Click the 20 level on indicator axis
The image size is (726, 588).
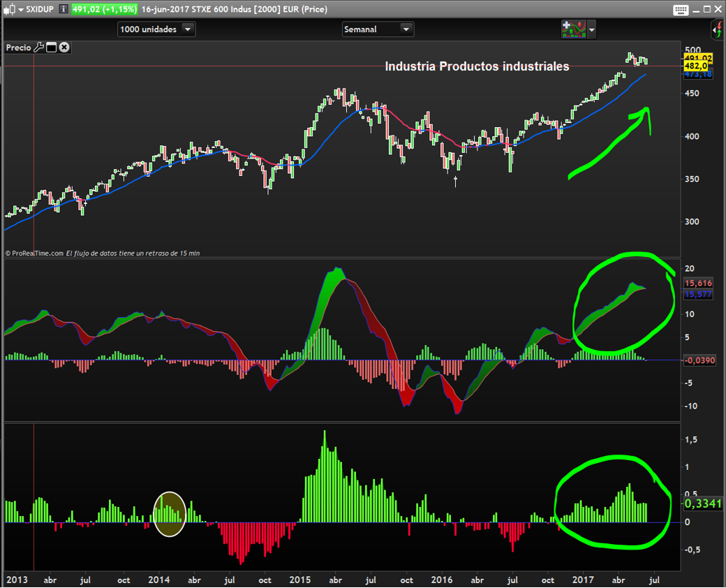(x=690, y=269)
